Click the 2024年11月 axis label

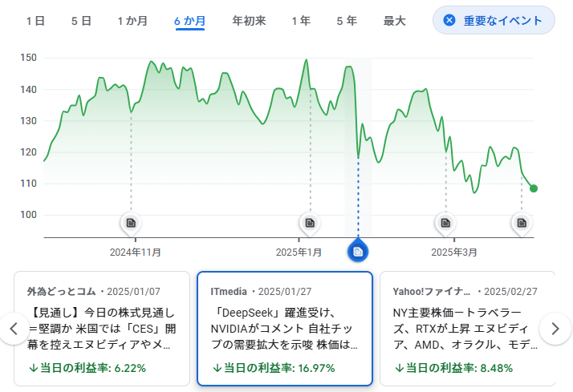point(136,253)
